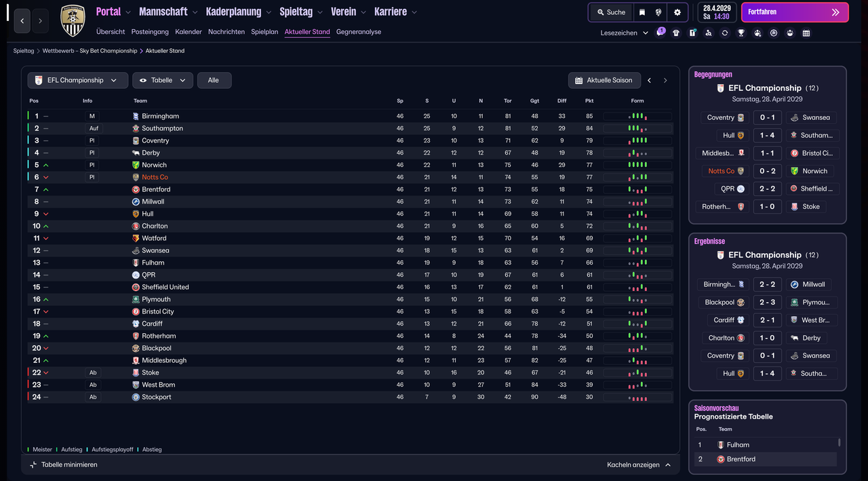Viewport: 868px width, 481px height.
Task: Open settings gear icon
Action: pyautogui.click(x=677, y=12)
